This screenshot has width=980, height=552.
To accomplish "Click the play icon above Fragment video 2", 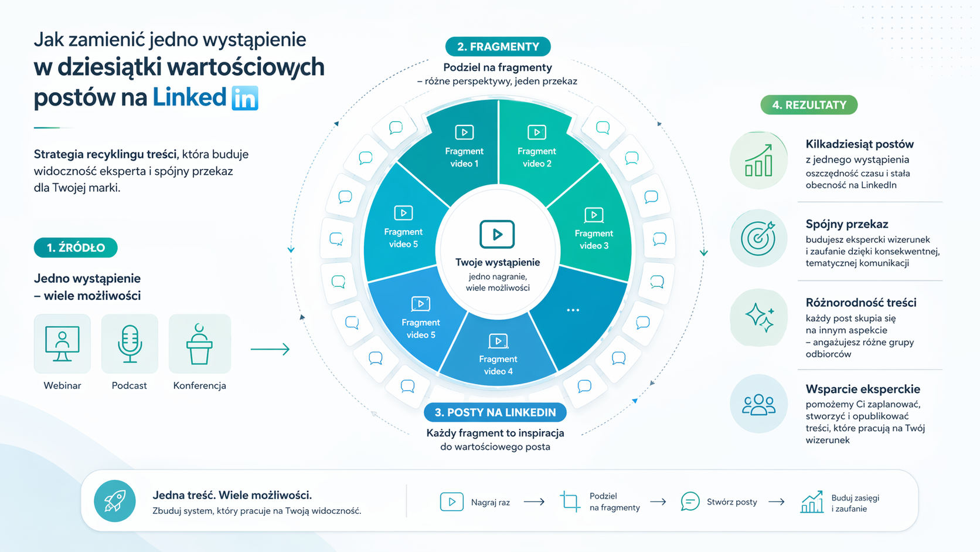I will pyautogui.click(x=536, y=132).
